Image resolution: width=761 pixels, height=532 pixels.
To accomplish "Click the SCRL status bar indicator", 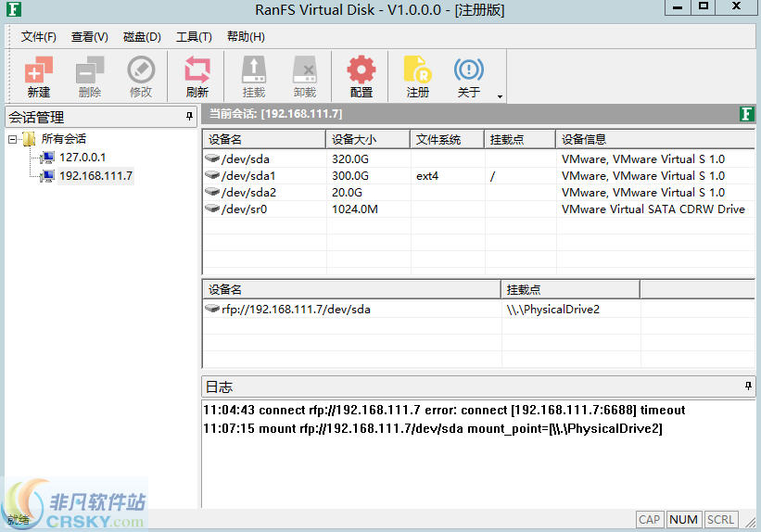I will [x=720, y=520].
